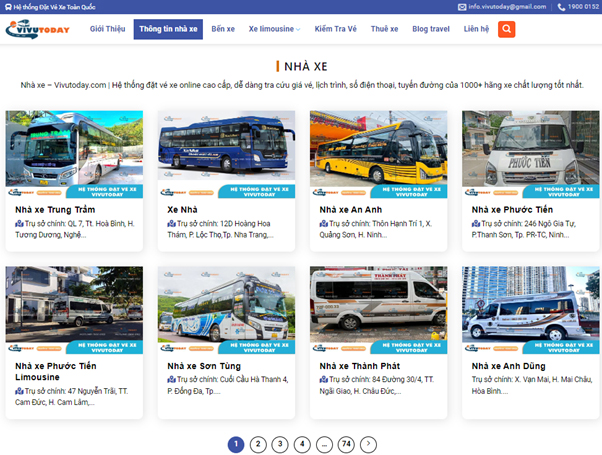
Task: Select the Thông tin nhà xe tab
Action: [168, 29]
